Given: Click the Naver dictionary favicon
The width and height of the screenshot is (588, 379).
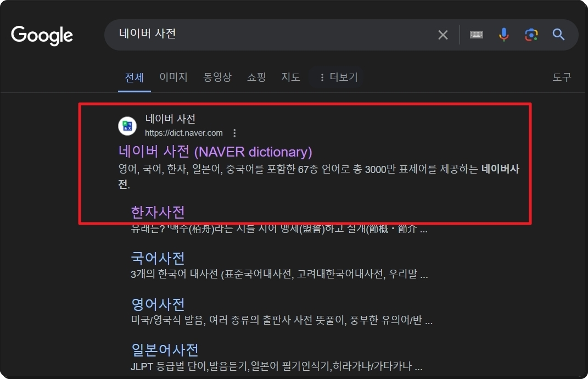Looking at the screenshot, I should pos(127,126).
